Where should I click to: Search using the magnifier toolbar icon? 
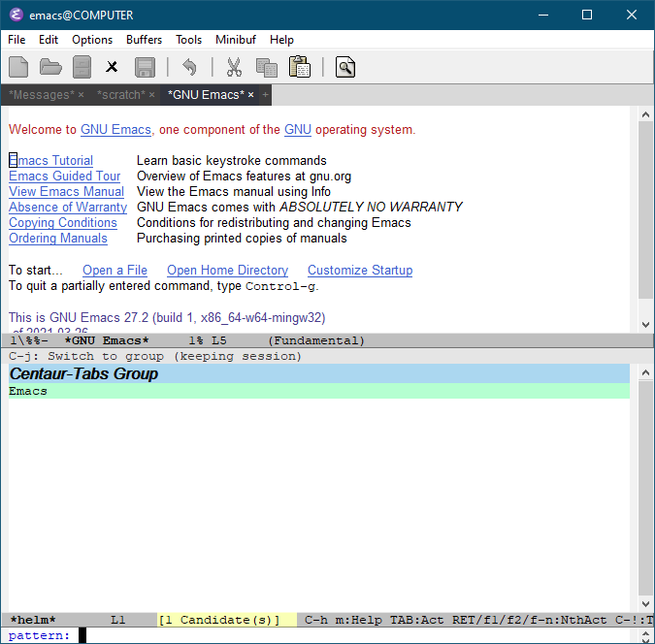(345, 67)
